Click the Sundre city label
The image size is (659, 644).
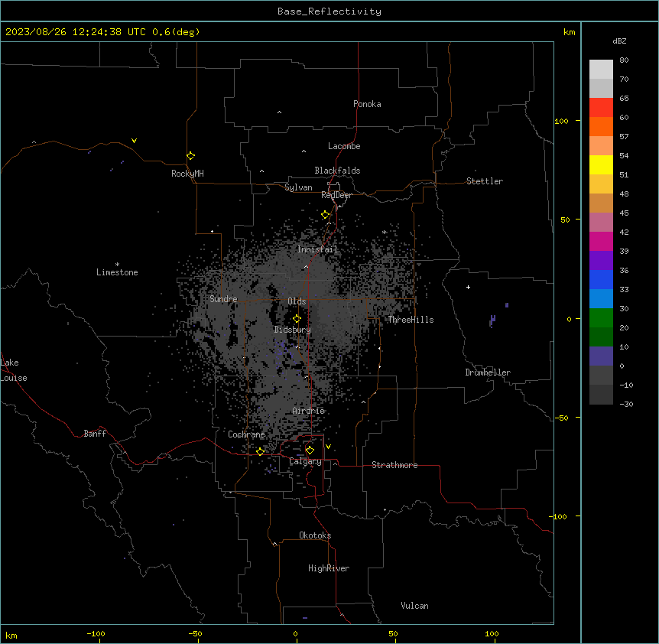pos(223,299)
